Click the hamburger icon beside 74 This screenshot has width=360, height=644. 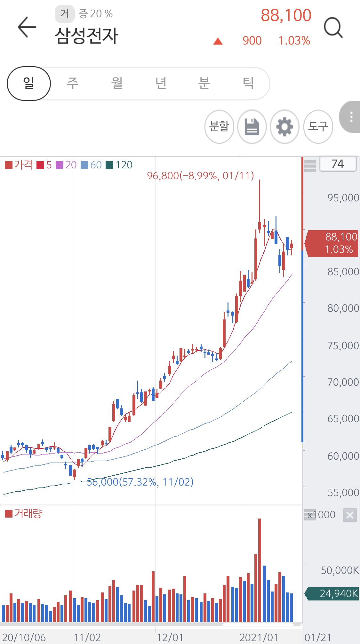(310, 165)
